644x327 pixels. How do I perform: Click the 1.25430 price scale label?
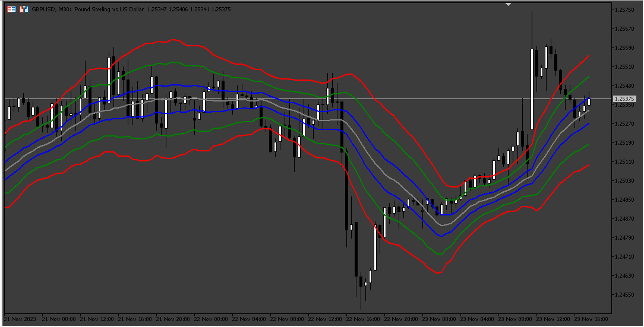[624, 85]
